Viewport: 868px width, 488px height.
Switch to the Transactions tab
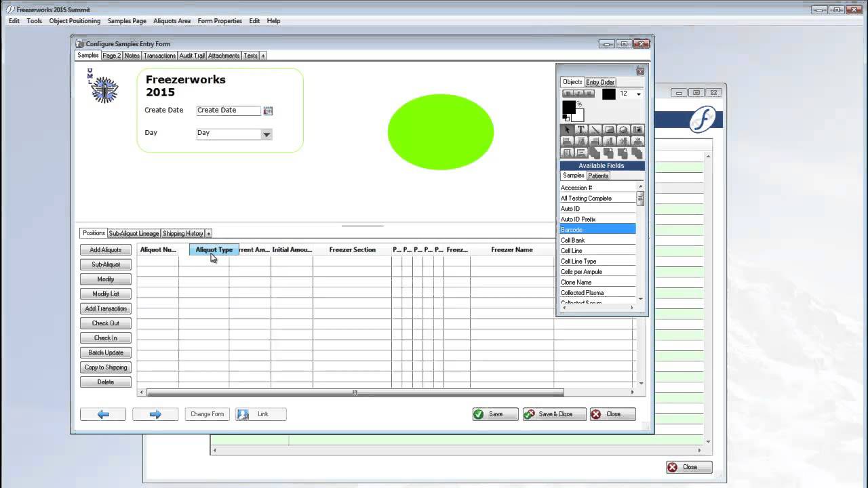point(159,56)
